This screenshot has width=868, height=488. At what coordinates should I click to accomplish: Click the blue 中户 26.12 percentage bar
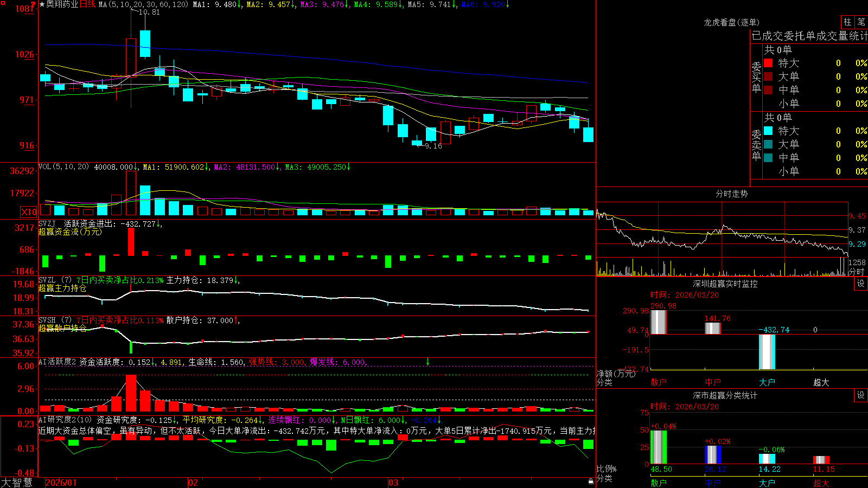click(x=712, y=454)
